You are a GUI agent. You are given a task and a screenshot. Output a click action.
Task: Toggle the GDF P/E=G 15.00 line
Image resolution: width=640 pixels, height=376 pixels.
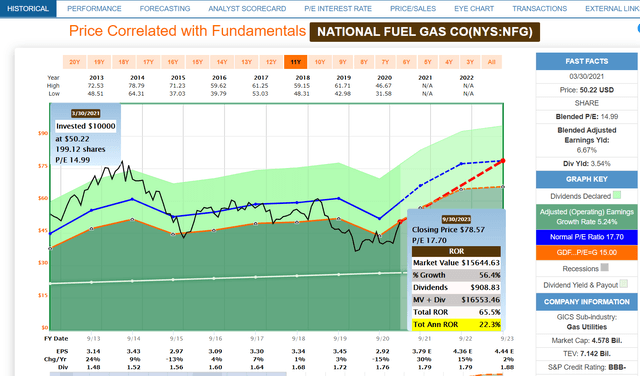[587, 252]
